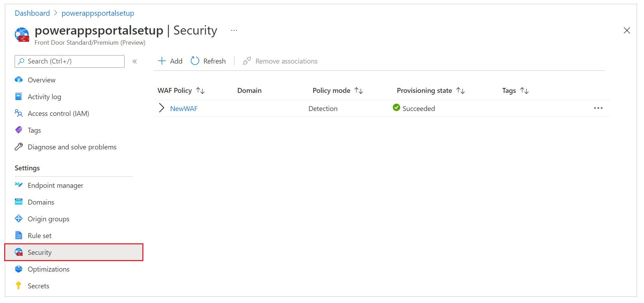Sort by Provisioning state column
644x303 pixels.
460,91
